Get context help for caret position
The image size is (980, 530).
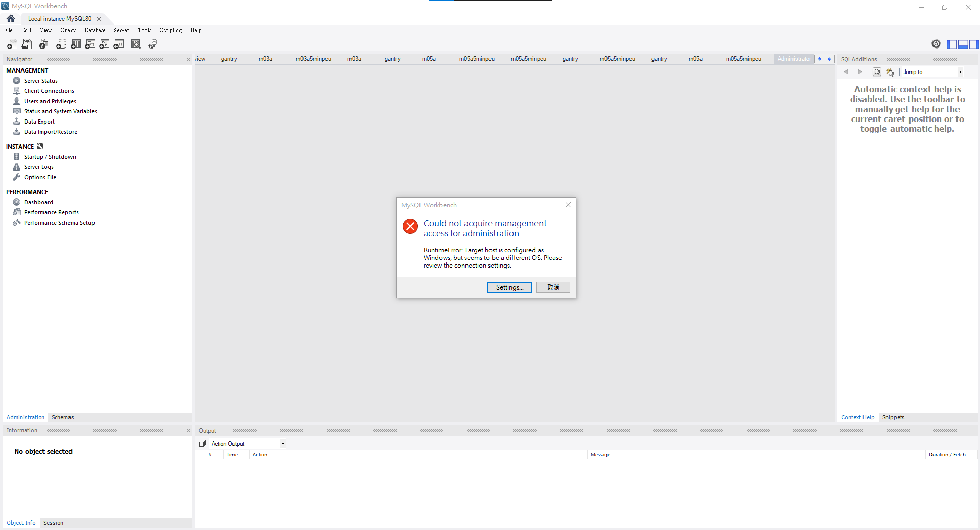[877, 72]
